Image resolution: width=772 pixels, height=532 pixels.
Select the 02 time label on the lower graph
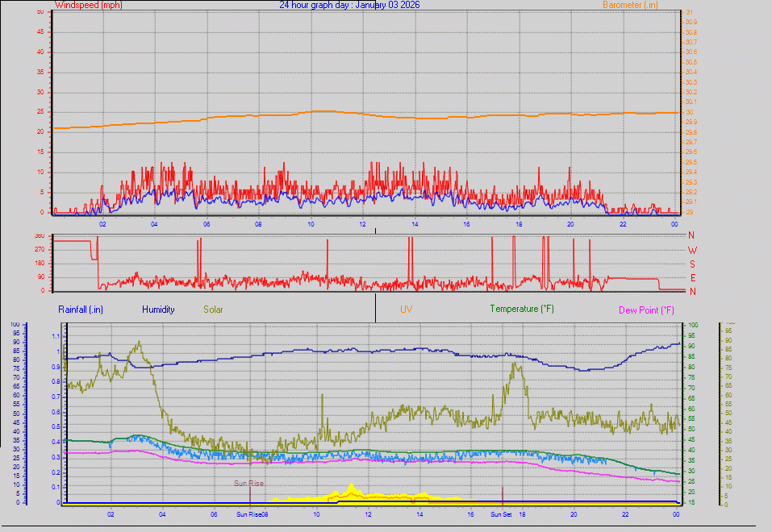pyautogui.click(x=109, y=513)
